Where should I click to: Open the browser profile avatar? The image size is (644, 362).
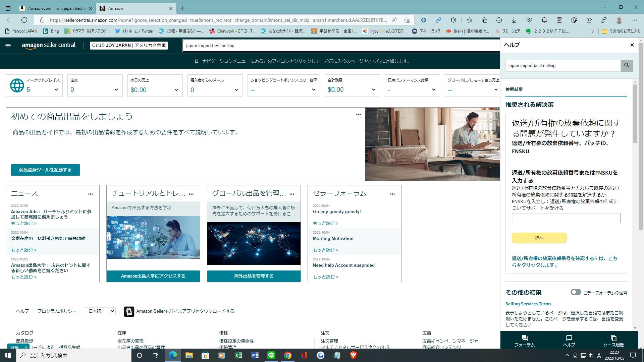619,20
